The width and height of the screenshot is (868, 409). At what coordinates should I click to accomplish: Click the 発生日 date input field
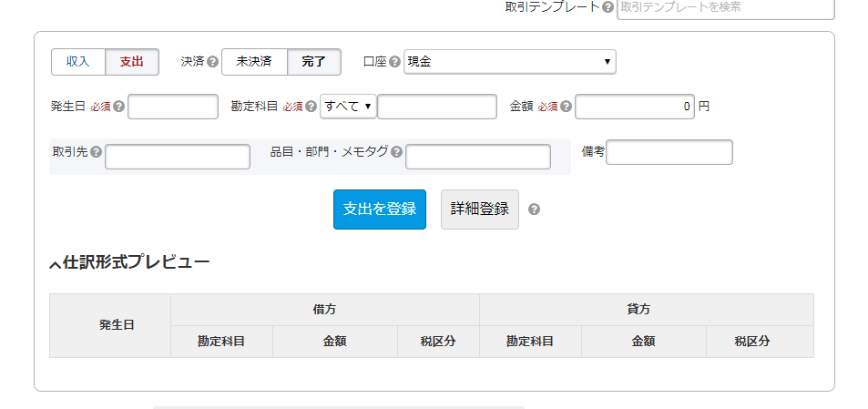point(173,107)
